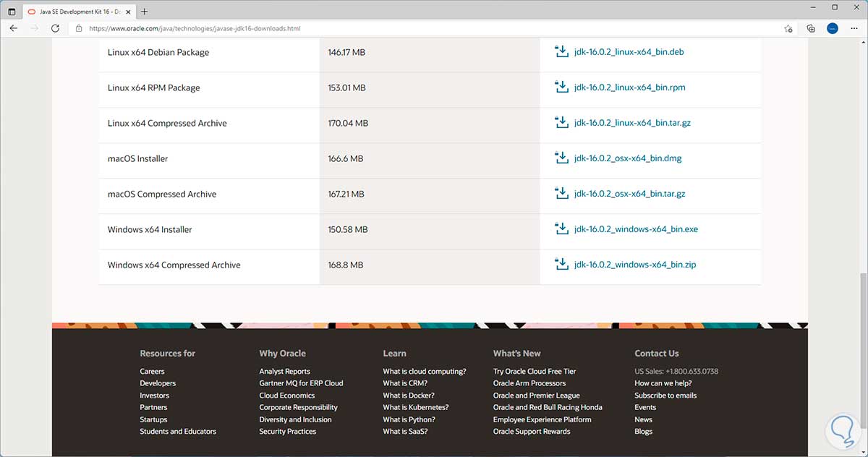
Task: Select the Java SE Development Kit 16 tab
Action: [x=77, y=12]
